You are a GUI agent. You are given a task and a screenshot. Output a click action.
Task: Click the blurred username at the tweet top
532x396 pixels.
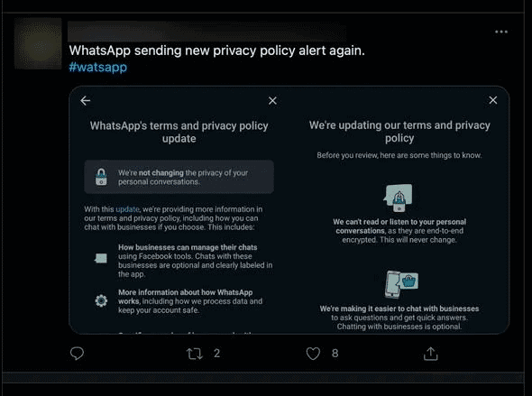click(x=207, y=32)
